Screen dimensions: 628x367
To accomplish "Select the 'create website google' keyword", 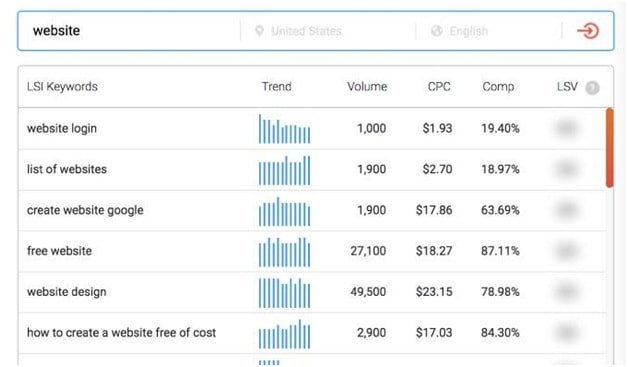I will [85, 210].
